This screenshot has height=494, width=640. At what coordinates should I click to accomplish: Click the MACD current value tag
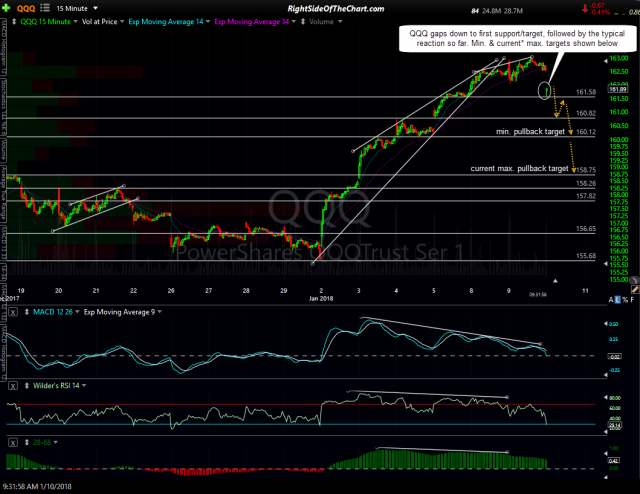[615, 357]
